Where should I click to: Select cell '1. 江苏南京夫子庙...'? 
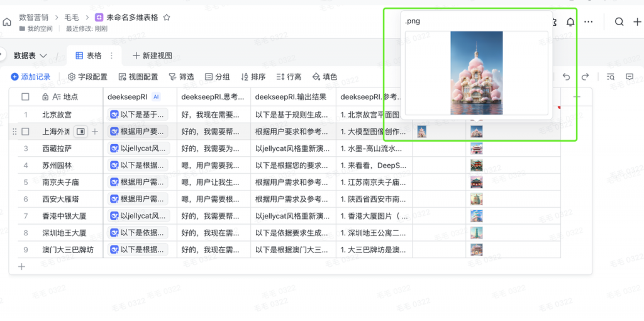pyautogui.click(x=374, y=182)
